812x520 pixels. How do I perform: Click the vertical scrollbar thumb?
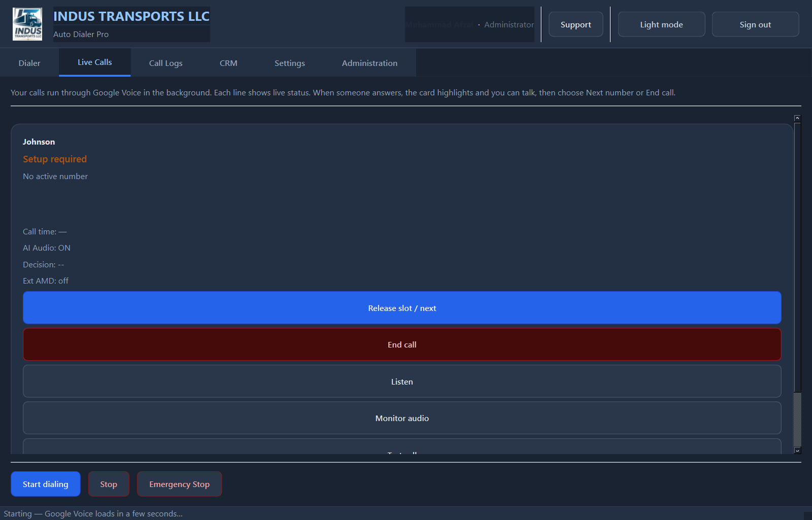[x=797, y=257]
